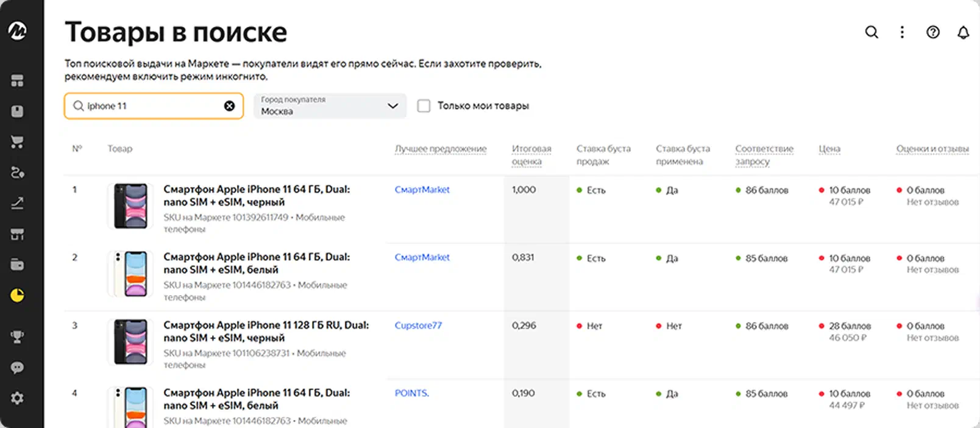Open settings gear in sidebar
980x428 pixels.
pyautogui.click(x=17, y=398)
